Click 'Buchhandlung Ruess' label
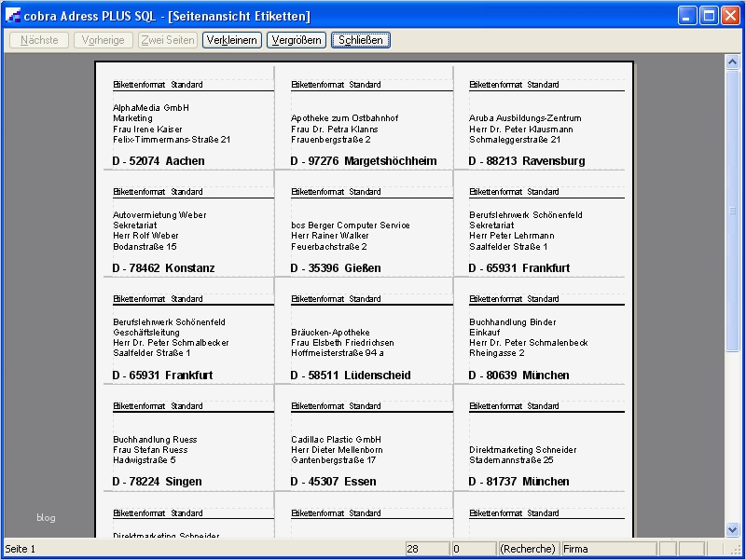746x560 pixels. pos(155,440)
